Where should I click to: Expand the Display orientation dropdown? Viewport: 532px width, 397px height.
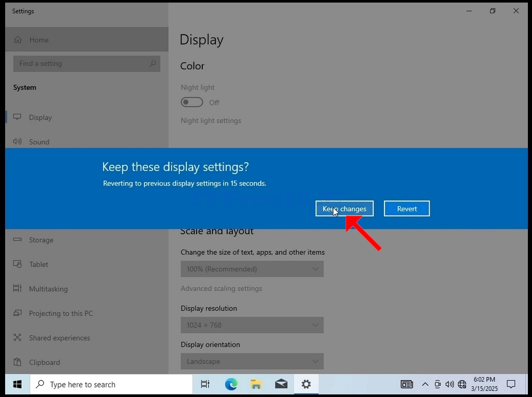coord(252,361)
